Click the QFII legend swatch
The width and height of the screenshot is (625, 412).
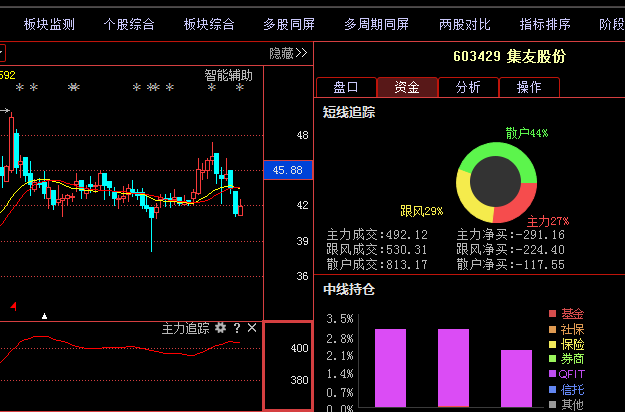552,374
